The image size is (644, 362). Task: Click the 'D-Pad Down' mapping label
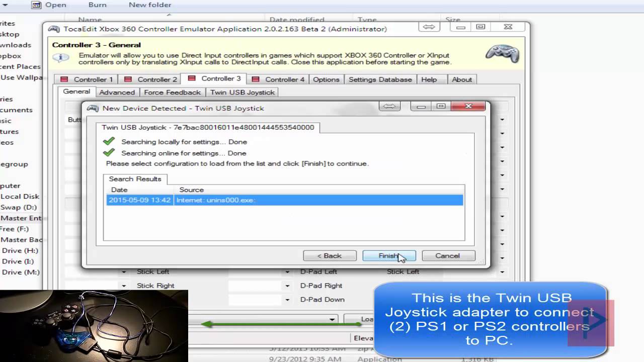(x=322, y=300)
